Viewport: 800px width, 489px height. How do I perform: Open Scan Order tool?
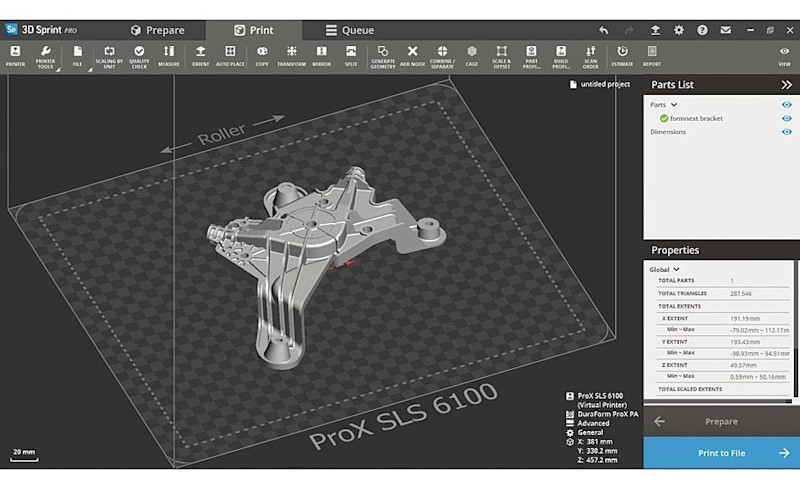590,56
